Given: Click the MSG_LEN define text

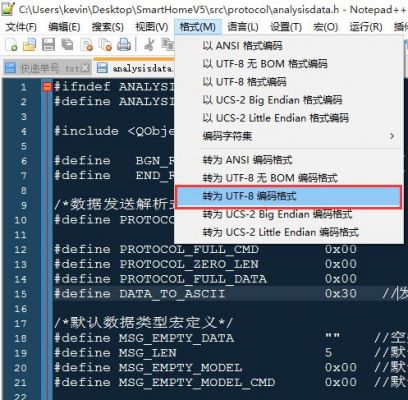Looking at the screenshot, I should pos(148,353).
